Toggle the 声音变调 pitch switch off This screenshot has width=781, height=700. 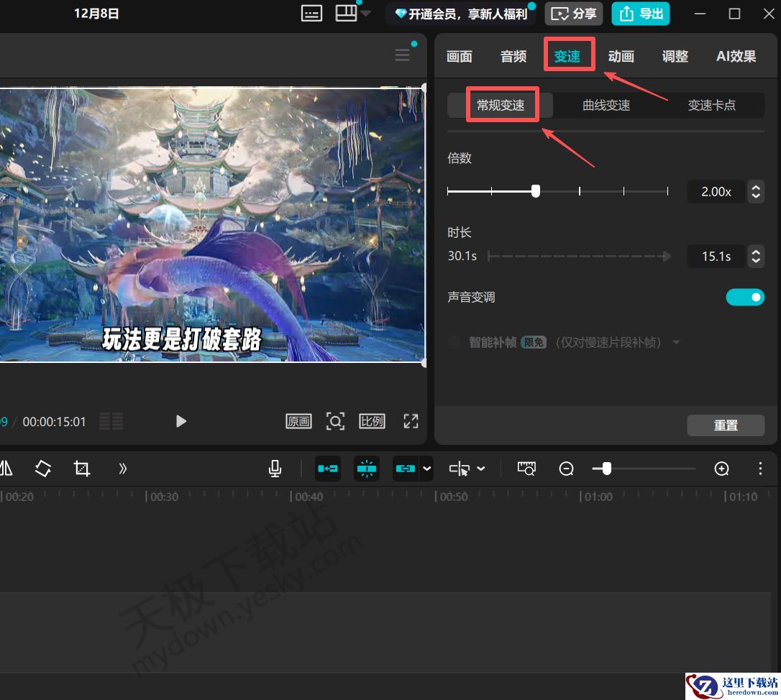tap(745, 296)
